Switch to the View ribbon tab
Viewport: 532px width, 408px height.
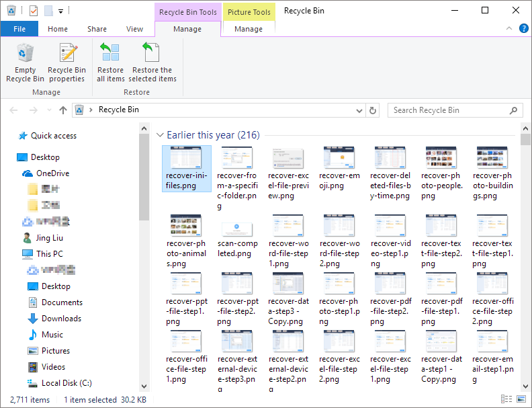134,29
